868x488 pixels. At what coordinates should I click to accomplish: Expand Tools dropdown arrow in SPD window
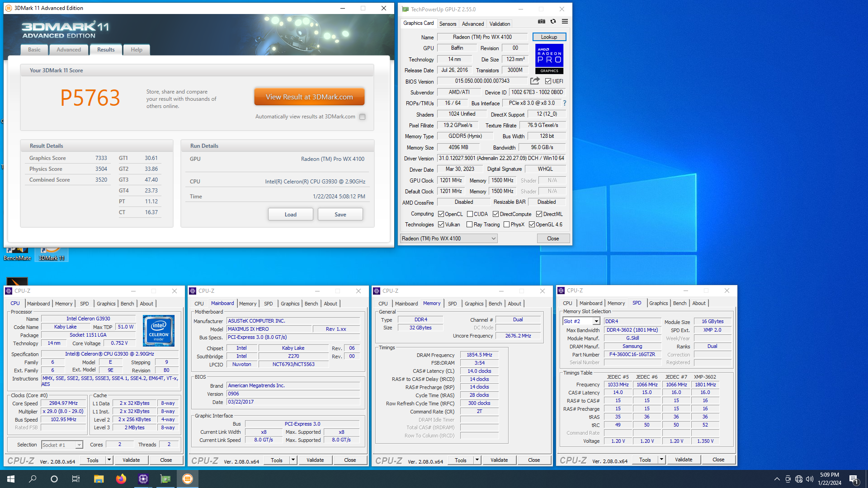point(661,460)
